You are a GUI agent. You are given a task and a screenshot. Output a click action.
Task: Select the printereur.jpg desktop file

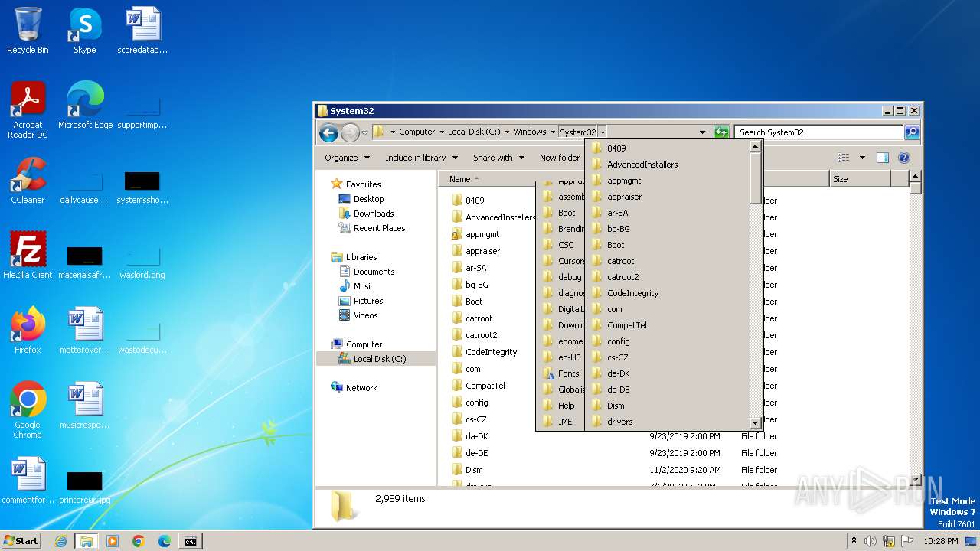pos(84,487)
